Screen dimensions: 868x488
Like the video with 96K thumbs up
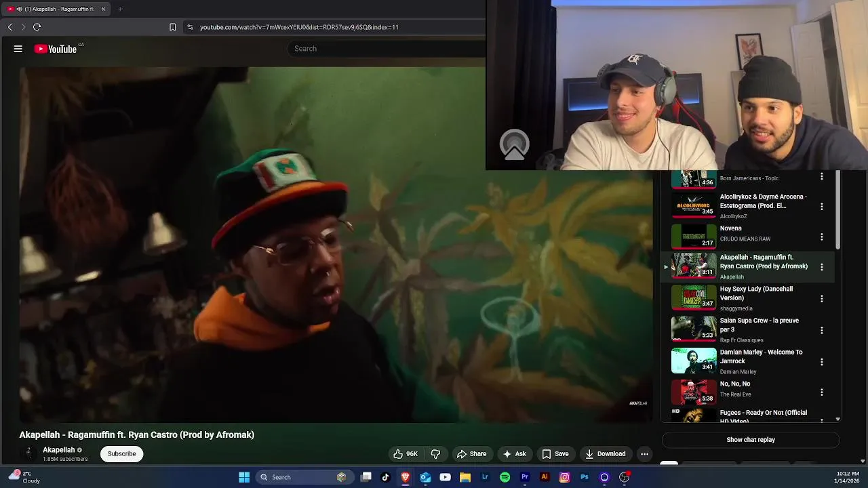[x=406, y=454]
